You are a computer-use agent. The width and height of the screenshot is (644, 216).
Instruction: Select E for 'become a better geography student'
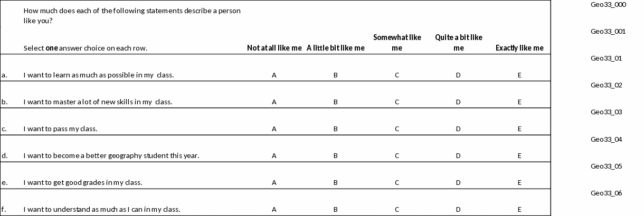pyautogui.click(x=519, y=156)
